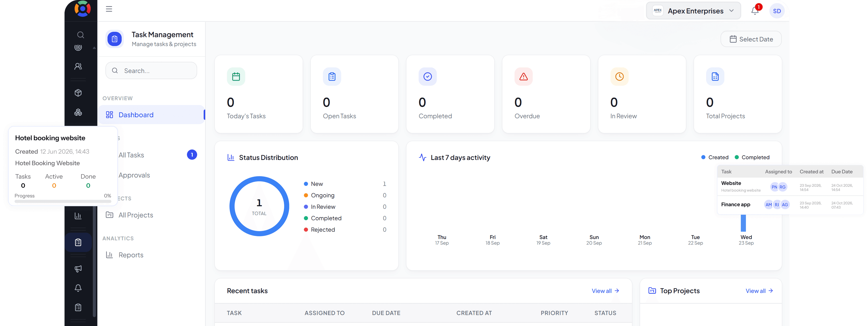Sort by STATUS column header
This screenshot has width=868, height=326.
(x=605, y=313)
